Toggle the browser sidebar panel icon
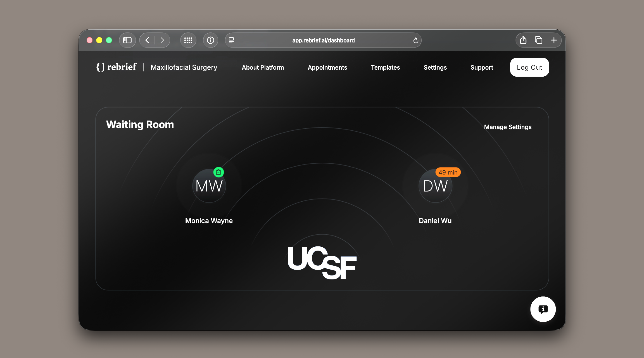This screenshot has width=644, height=358. click(x=127, y=40)
